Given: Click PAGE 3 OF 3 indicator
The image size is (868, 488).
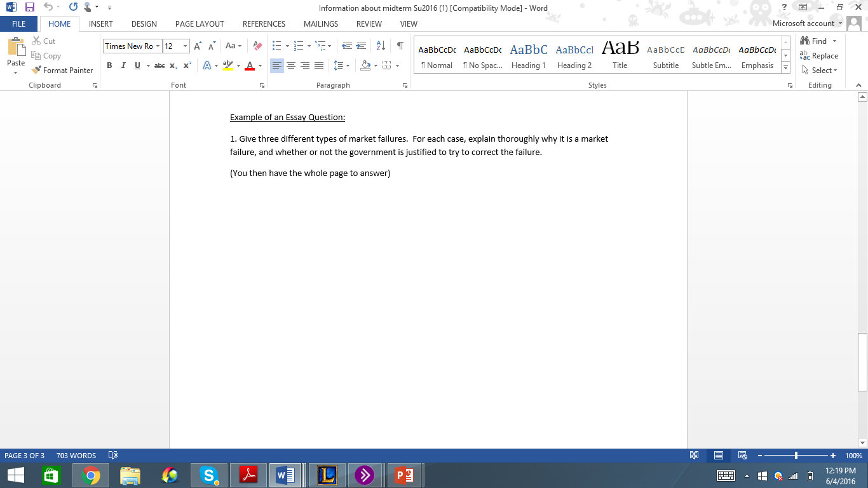Looking at the screenshot, I should 24,456.
